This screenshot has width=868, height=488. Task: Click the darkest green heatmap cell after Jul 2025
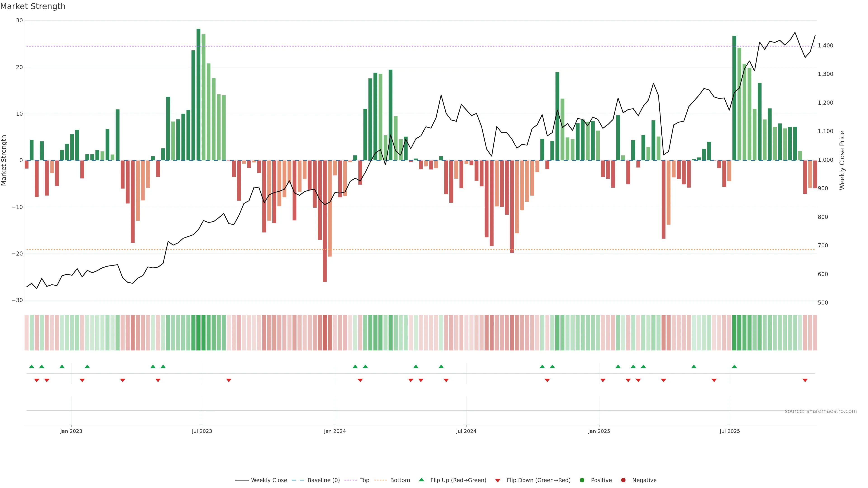[x=734, y=333]
